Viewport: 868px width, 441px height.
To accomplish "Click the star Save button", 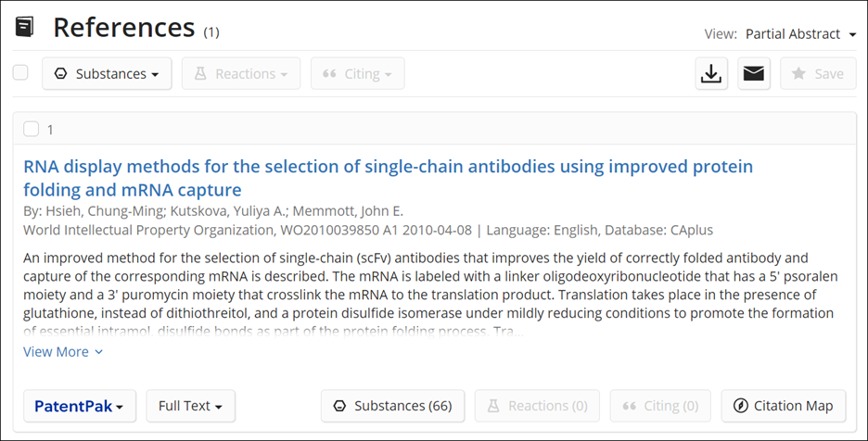I will (x=818, y=73).
